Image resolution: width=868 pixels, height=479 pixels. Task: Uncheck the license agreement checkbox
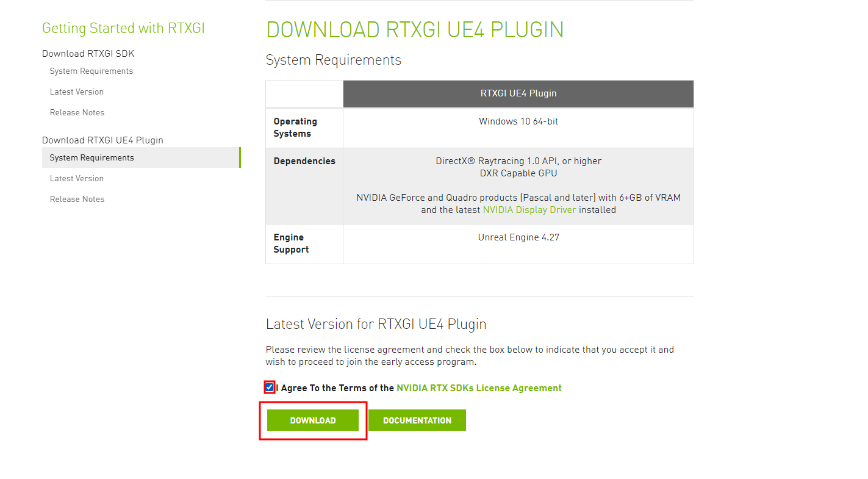(269, 387)
